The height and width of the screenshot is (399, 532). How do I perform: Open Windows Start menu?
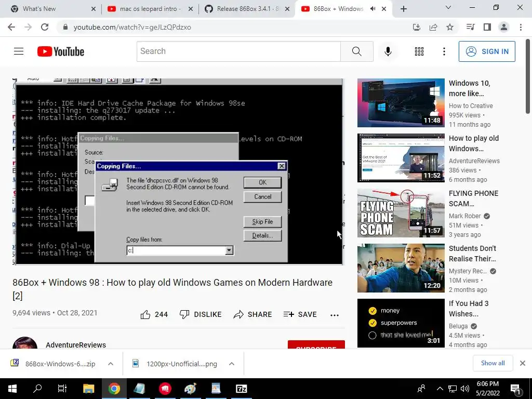12,389
